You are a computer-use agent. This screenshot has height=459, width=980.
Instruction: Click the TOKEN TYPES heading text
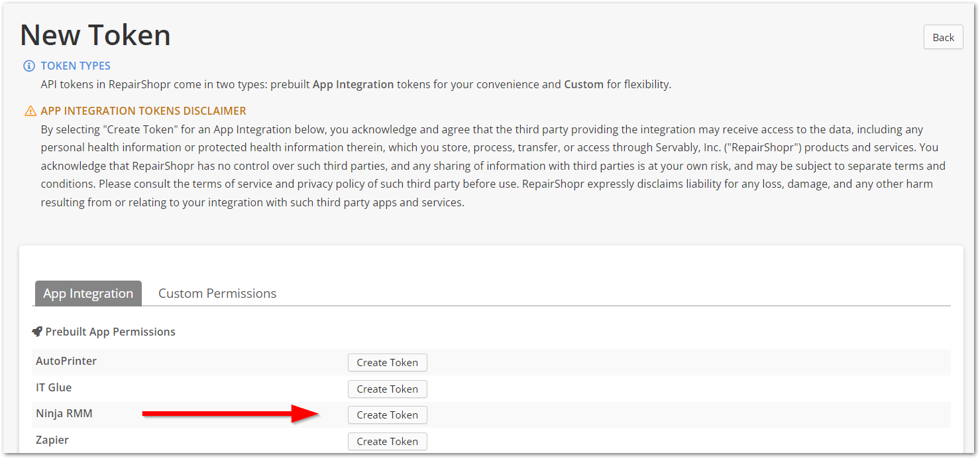point(76,66)
